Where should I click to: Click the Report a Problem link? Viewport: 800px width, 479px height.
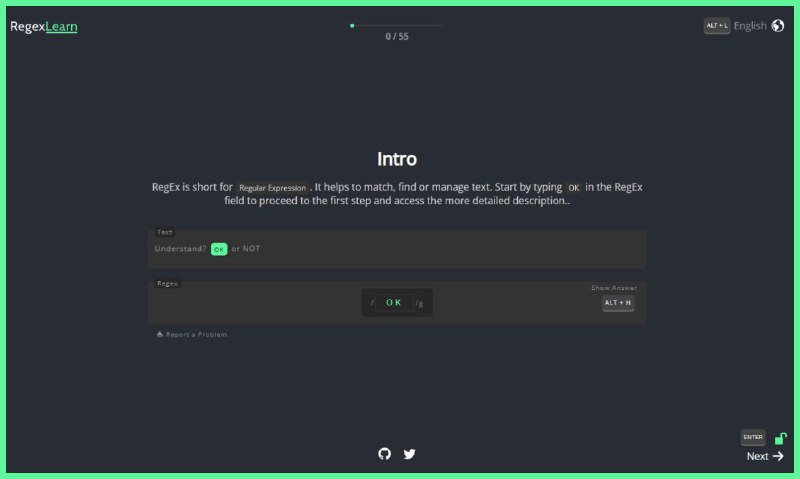tap(196, 335)
